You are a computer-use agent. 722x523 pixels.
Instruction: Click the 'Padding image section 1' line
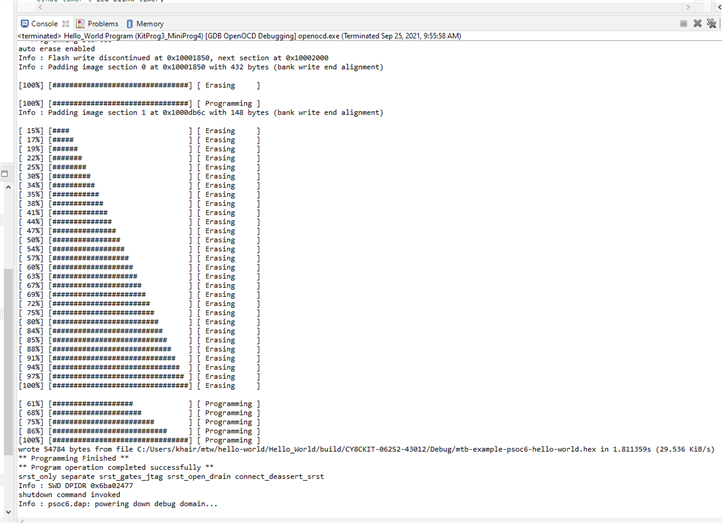pyautogui.click(x=201, y=112)
